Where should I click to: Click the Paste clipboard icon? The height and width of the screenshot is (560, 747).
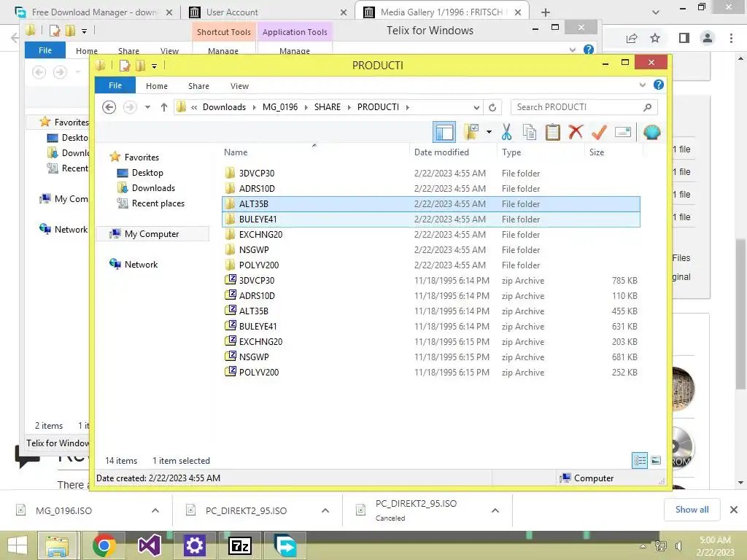tap(553, 132)
